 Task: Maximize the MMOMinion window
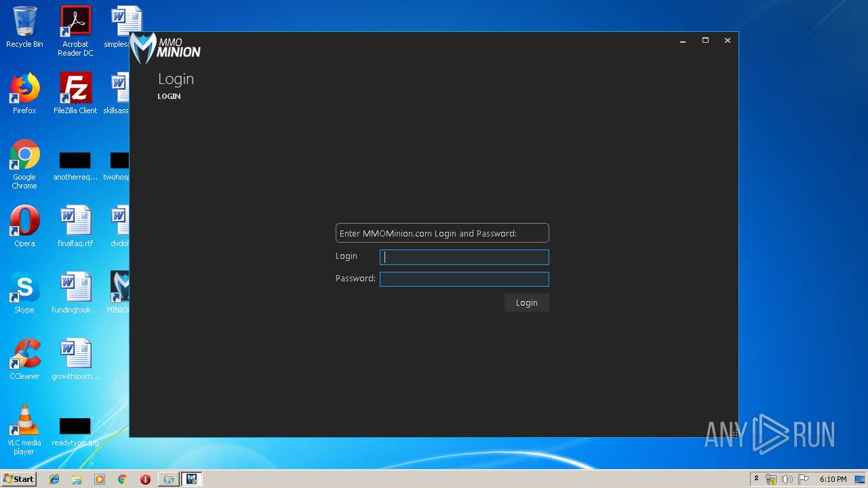[705, 41]
